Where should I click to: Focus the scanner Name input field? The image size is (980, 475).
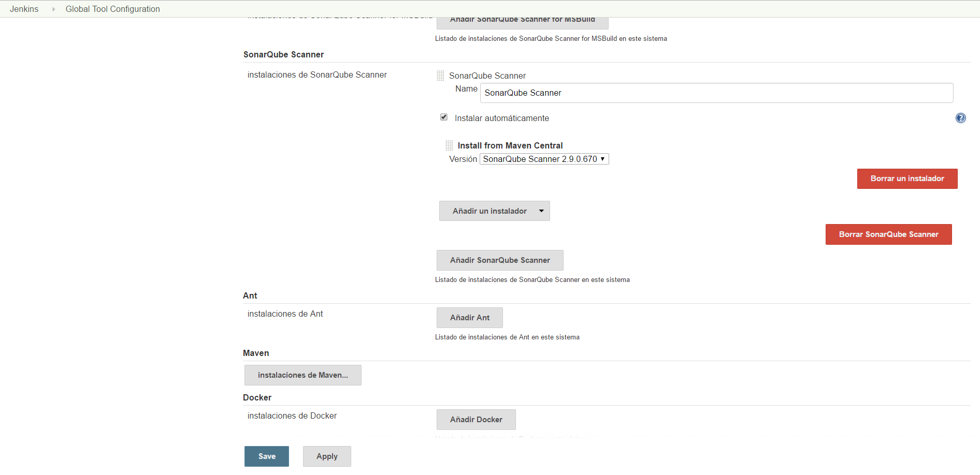(716, 93)
